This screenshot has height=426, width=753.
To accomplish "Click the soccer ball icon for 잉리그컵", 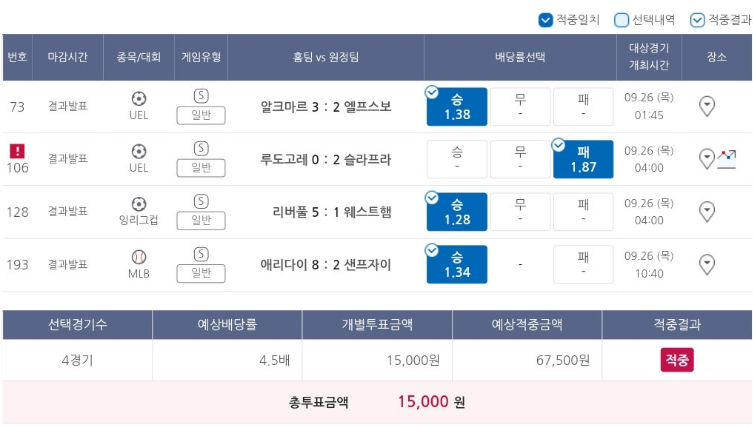I will (139, 204).
